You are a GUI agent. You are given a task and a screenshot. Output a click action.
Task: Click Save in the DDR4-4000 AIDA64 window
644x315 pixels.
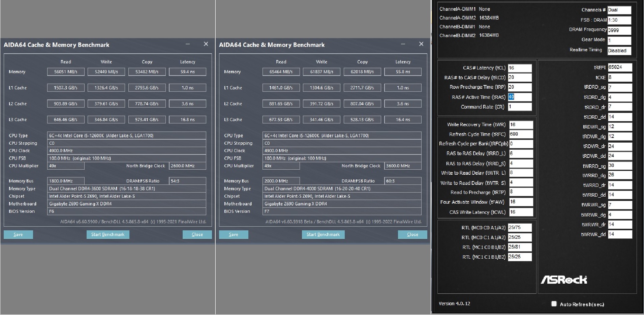(x=234, y=234)
